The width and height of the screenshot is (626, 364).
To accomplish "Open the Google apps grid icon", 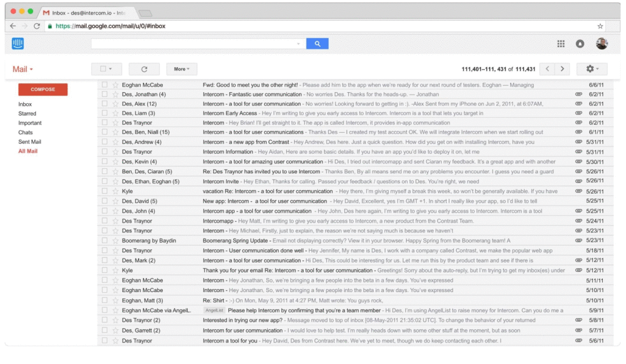I will (x=561, y=43).
